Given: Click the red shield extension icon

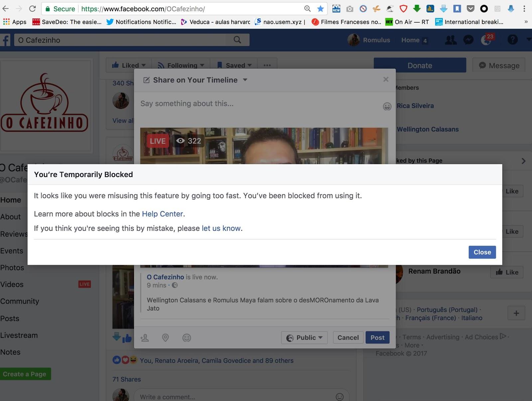Looking at the screenshot, I should [403, 9].
